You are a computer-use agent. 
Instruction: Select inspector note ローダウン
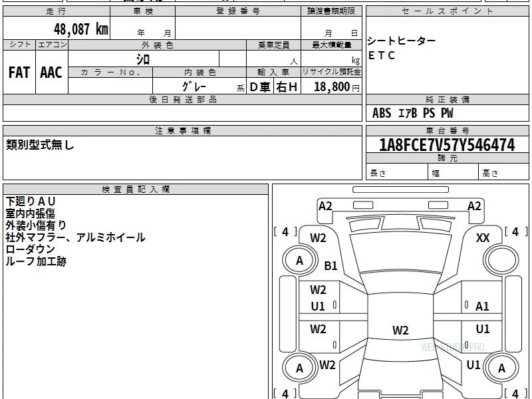tap(30, 249)
